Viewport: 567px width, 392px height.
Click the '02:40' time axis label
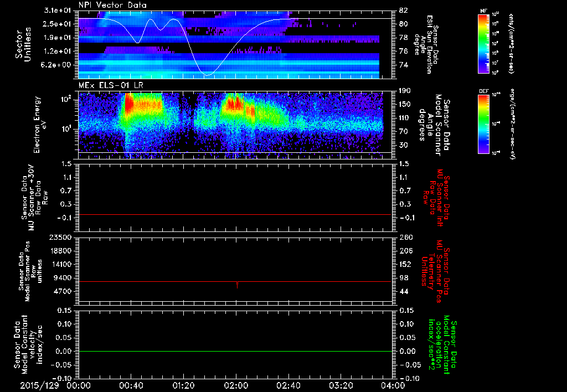tap(288, 385)
